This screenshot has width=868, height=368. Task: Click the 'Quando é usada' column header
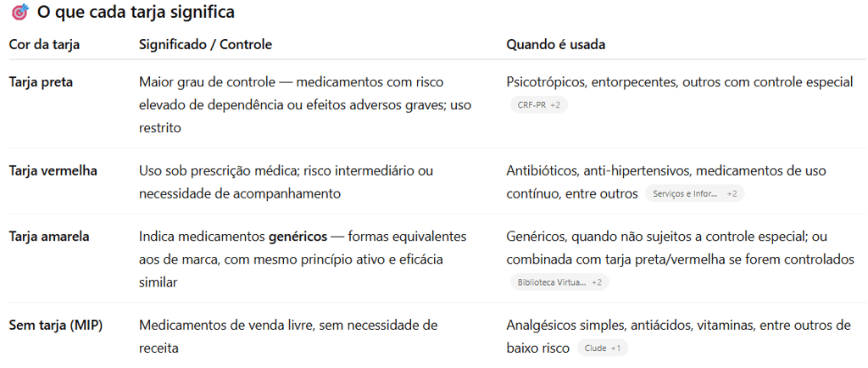(x=555, y=44)
